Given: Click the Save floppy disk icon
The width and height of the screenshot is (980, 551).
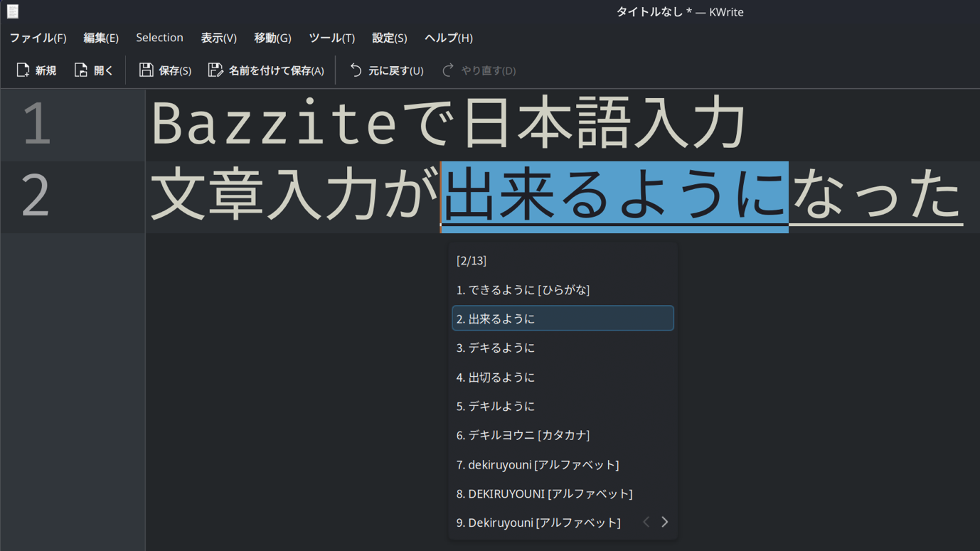Looking at the screenshot, I should click(146, 70).
